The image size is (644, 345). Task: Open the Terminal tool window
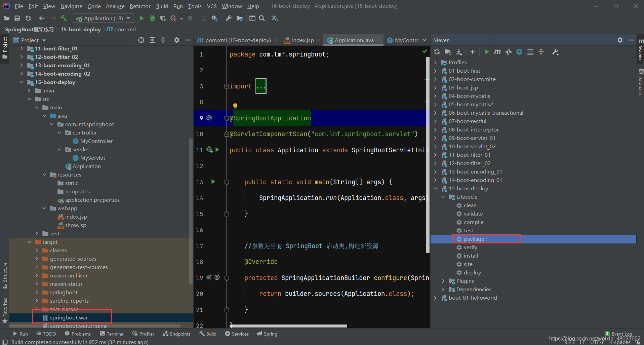pyautogui.click(x=112, y=334)
